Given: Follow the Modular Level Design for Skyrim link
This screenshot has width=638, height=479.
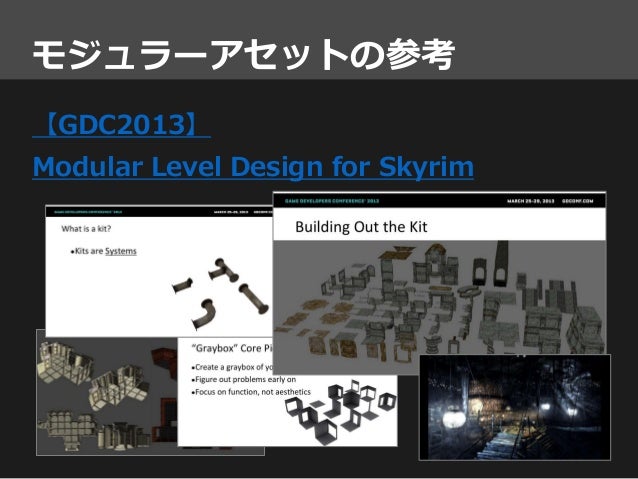Looking at the screenshot, I should (253, 167).
